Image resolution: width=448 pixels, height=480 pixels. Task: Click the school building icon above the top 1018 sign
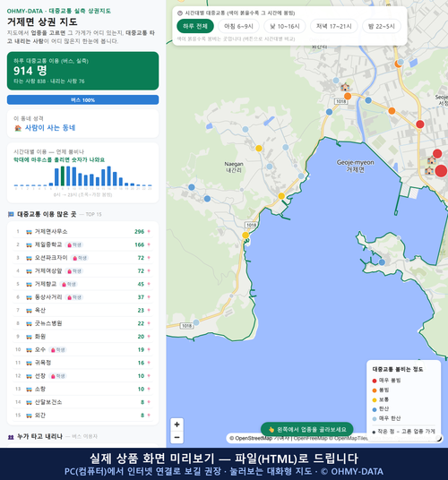click(x=345, y=87)
